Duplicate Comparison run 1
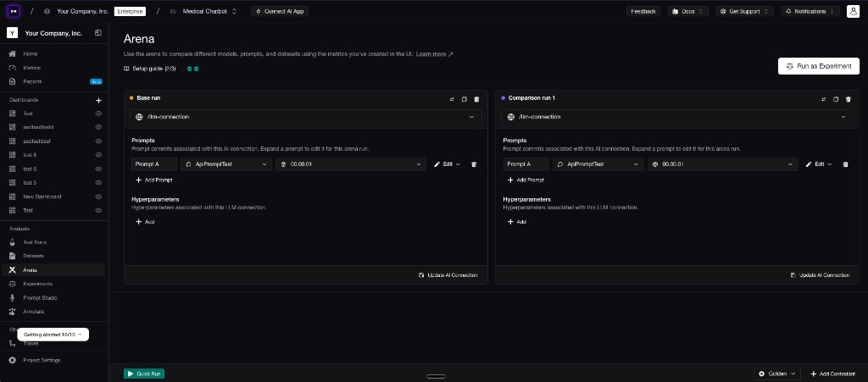The width and height of the screenshot is (868, 382). point(836,99)
